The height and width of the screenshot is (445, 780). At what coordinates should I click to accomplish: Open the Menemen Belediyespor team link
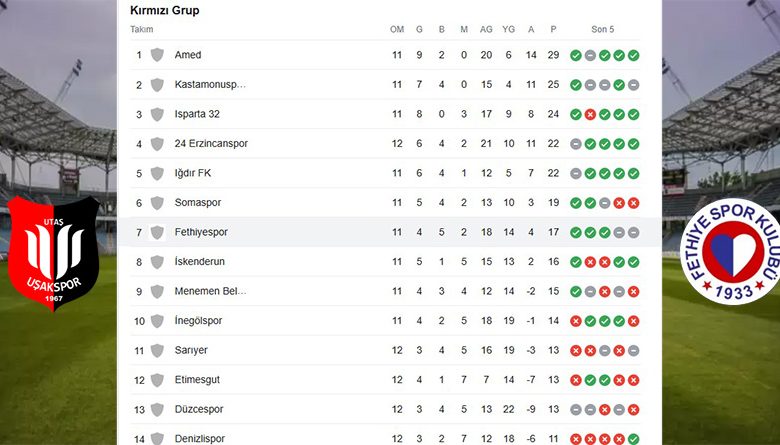click(209, 291)
